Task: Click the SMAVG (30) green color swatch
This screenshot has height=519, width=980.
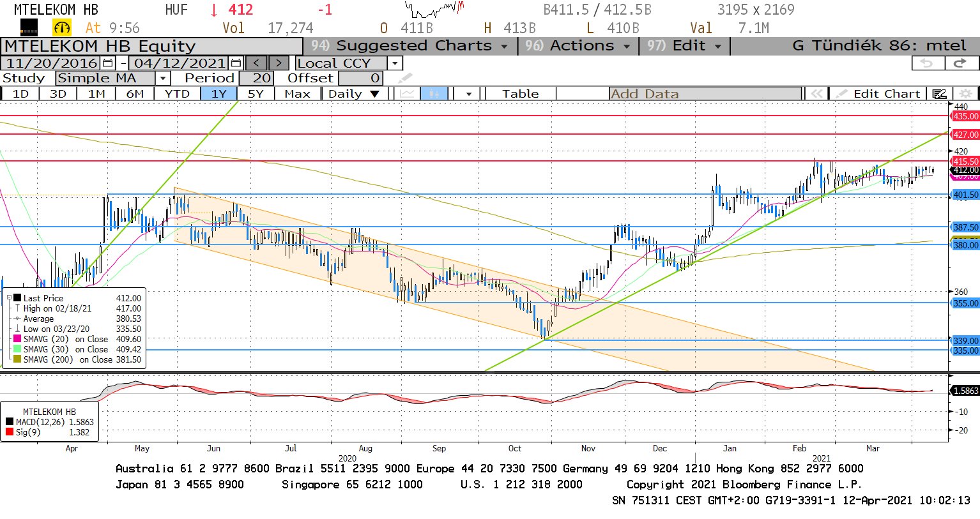Action: [17, 349]
